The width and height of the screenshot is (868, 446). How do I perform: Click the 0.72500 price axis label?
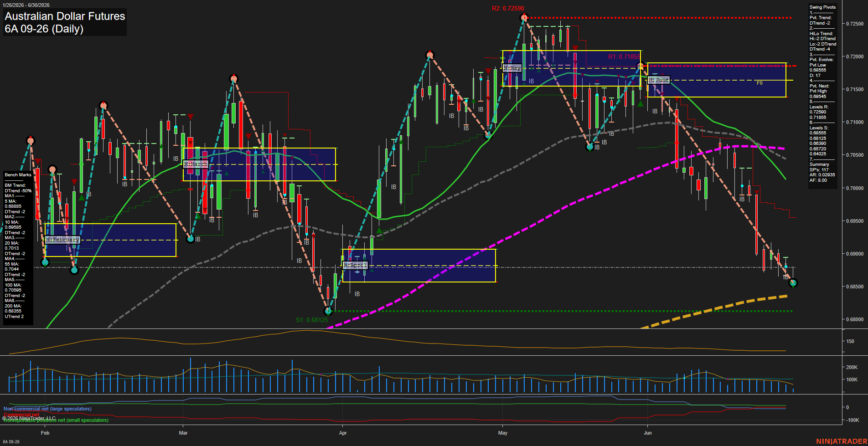click(x=854, y=24)
